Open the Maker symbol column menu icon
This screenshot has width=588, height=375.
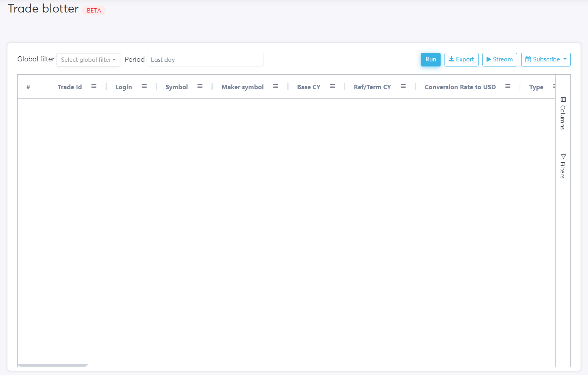tap(276, 86)
